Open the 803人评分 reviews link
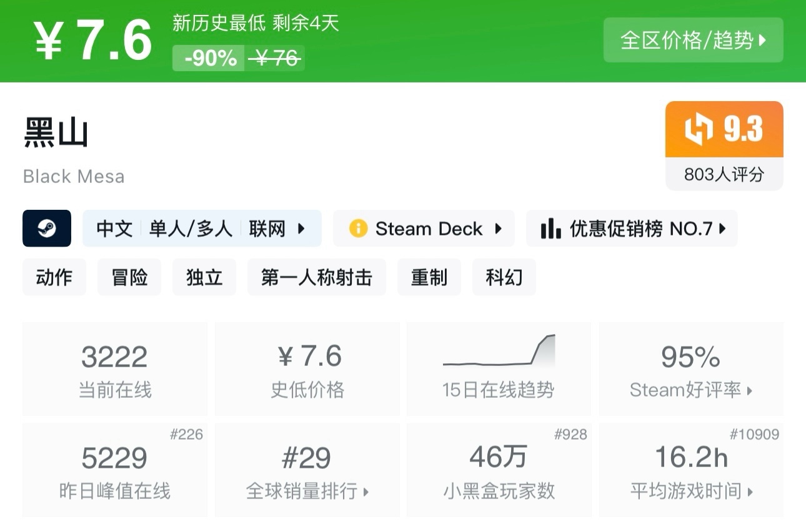 coord(724,175)
